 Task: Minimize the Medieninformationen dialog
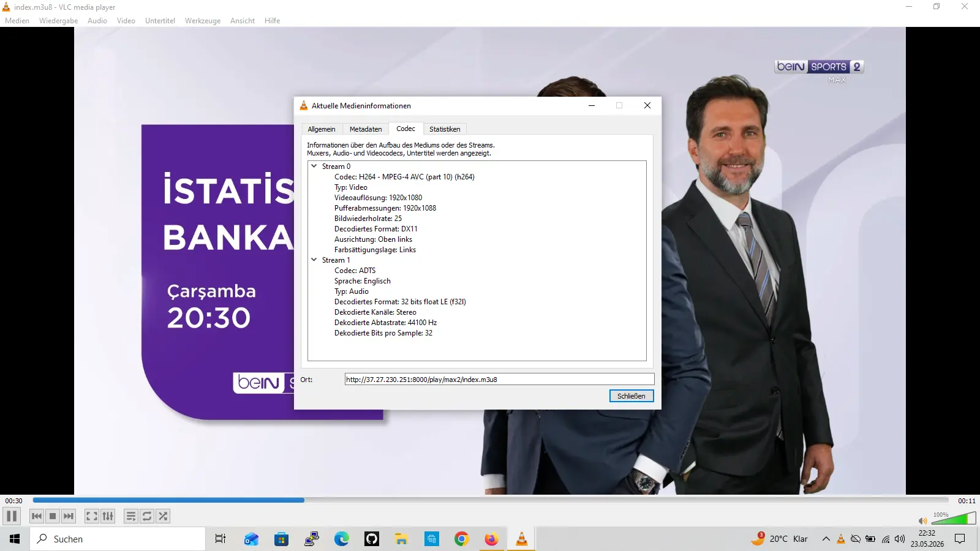pos(592,105)
